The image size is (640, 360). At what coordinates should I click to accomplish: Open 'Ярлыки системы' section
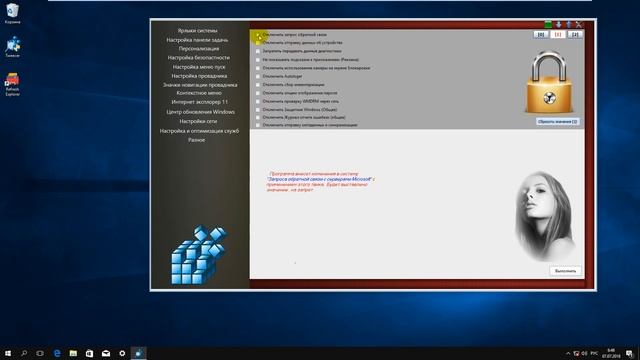[x=198, y=31]
